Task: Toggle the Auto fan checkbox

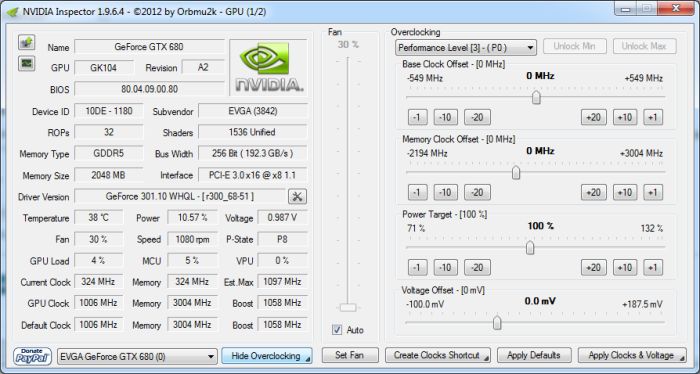Action: (x=337, y=330)
